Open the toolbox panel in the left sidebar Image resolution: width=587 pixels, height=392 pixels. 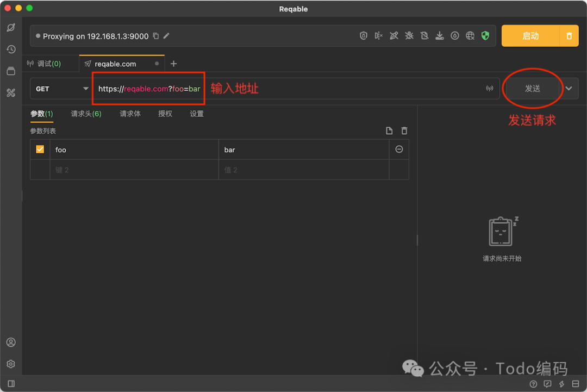coord(11,92)
